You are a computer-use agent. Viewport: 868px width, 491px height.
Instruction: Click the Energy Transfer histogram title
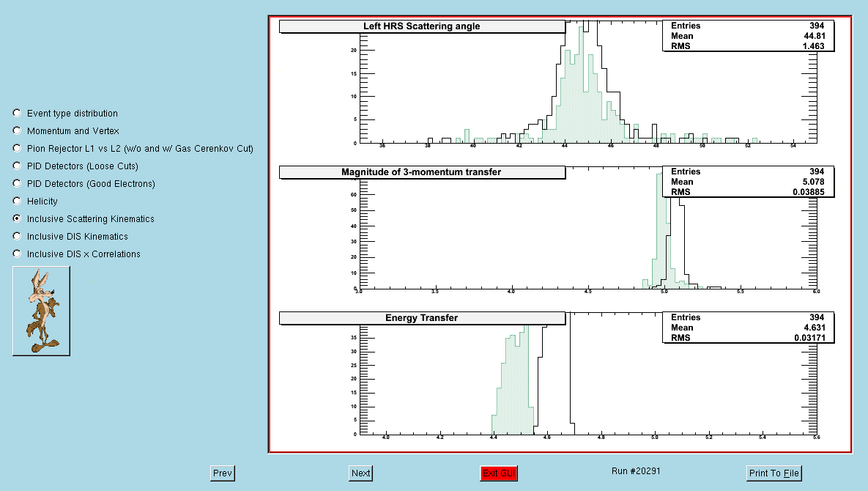pos(422,318)
